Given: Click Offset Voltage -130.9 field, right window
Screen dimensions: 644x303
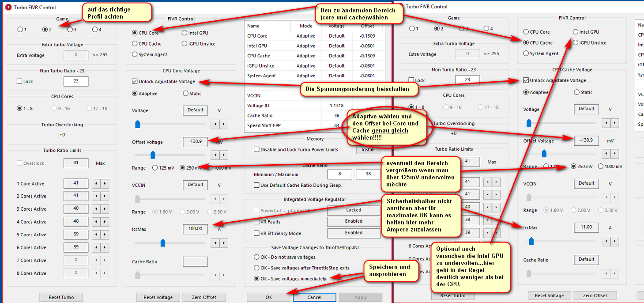Looking at the screenshot, I should click(x=587, y=140).
